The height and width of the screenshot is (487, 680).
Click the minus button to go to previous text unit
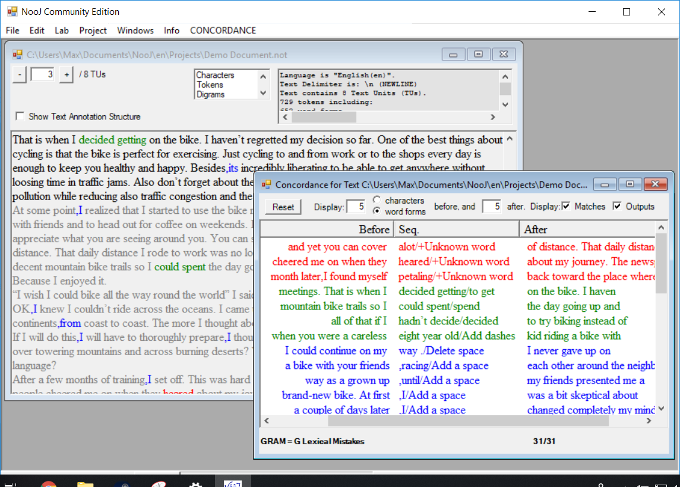point(20,75)
